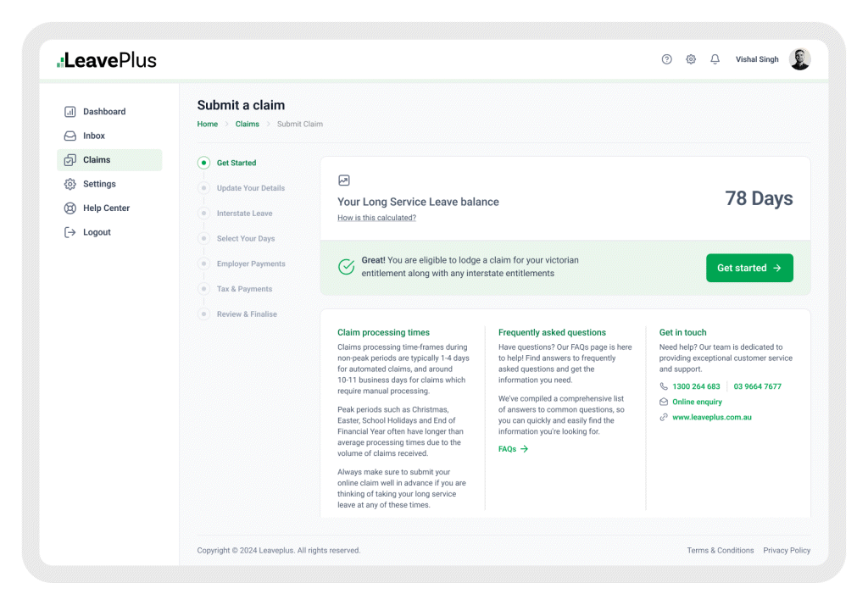Click the Get Started step label
This screenshot has height=605, width=868.
pos(236,163)
